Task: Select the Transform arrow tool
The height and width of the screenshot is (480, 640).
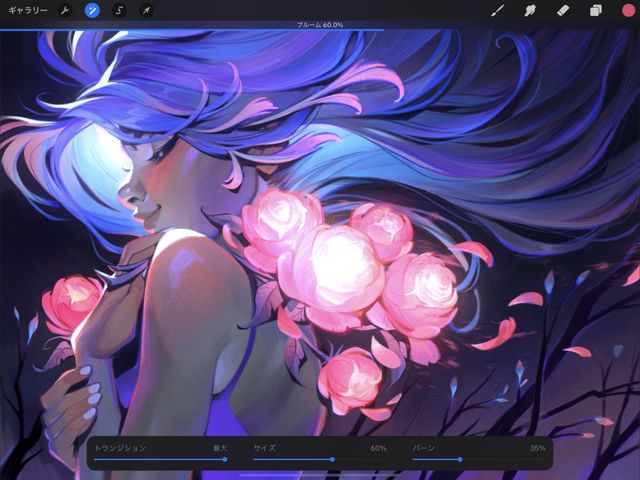Action: 146,10
